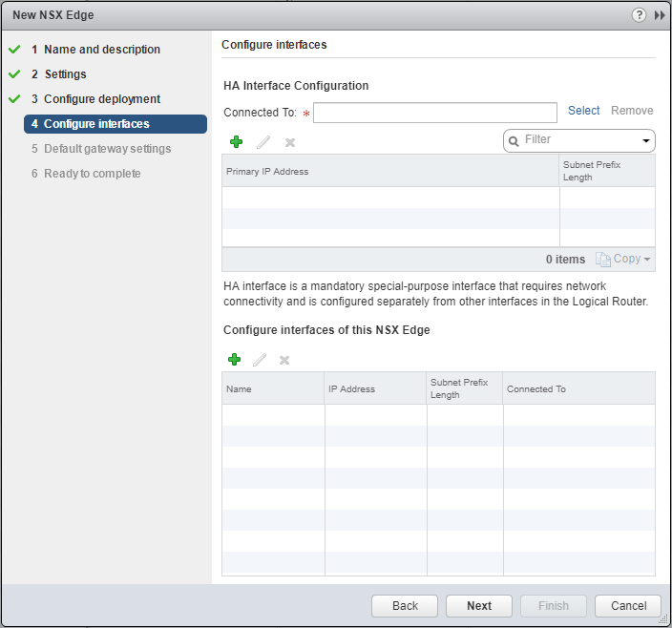Click the edit pencil icon for NSX Edge interfaces
This screenshot has width=672, height=628.
pyautogui.click(x=259, y=360)
